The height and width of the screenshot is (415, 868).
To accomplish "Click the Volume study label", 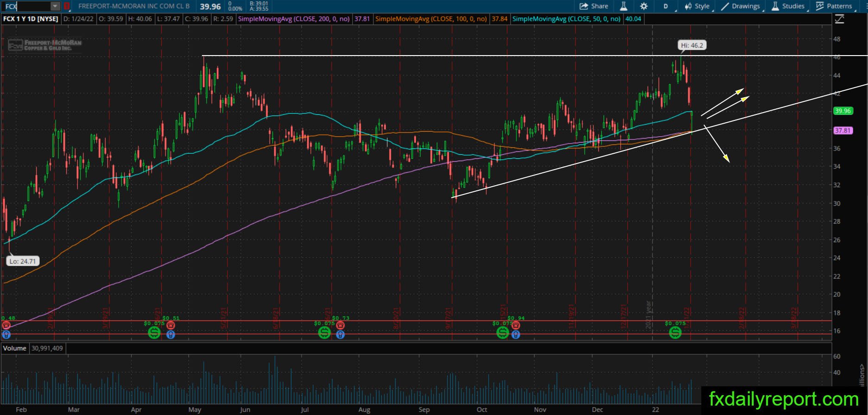I will click(15, 348).
